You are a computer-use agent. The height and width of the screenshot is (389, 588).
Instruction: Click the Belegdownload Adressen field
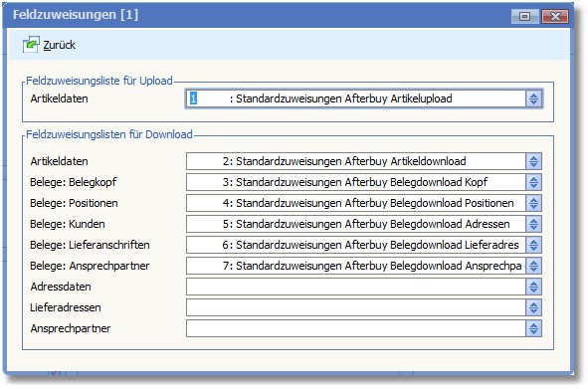(x=356, y=224)
